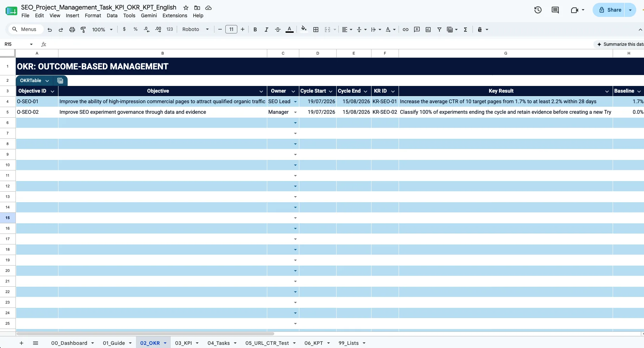Image resolution: width=644 pixels, height=348 pixels.
Task: View cloud save status
Action: [208, 8]
